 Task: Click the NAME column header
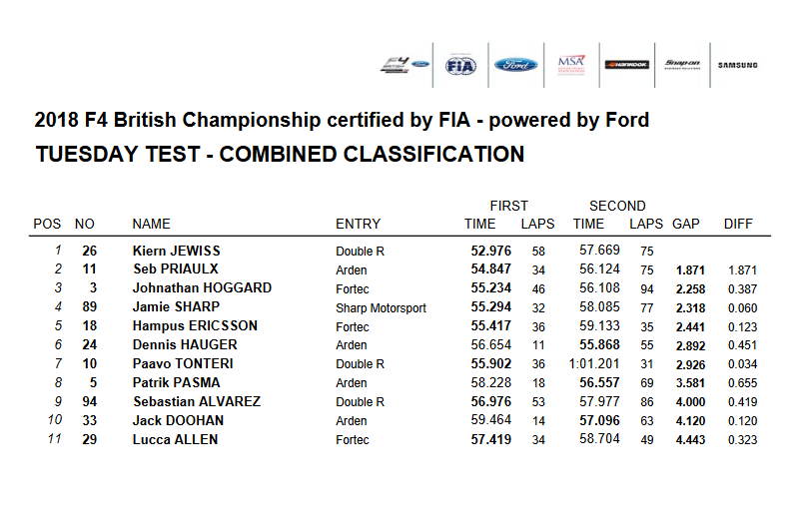click(x=152, y=224)
